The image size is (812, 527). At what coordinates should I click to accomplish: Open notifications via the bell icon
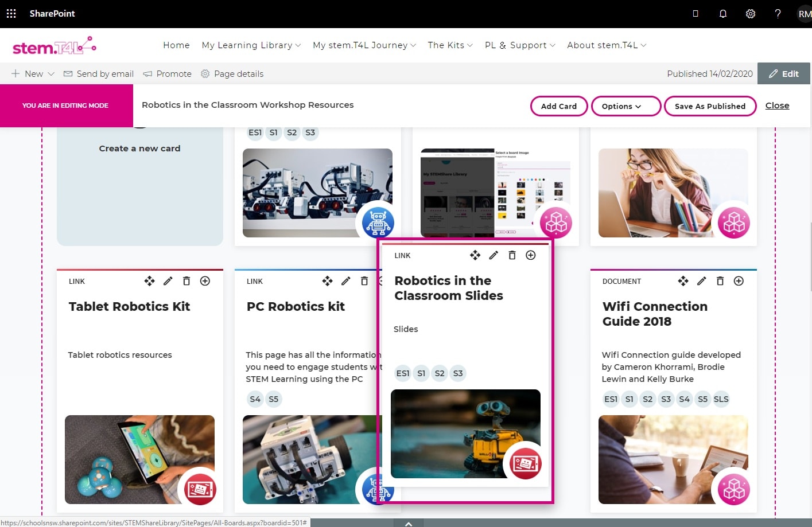722,13
